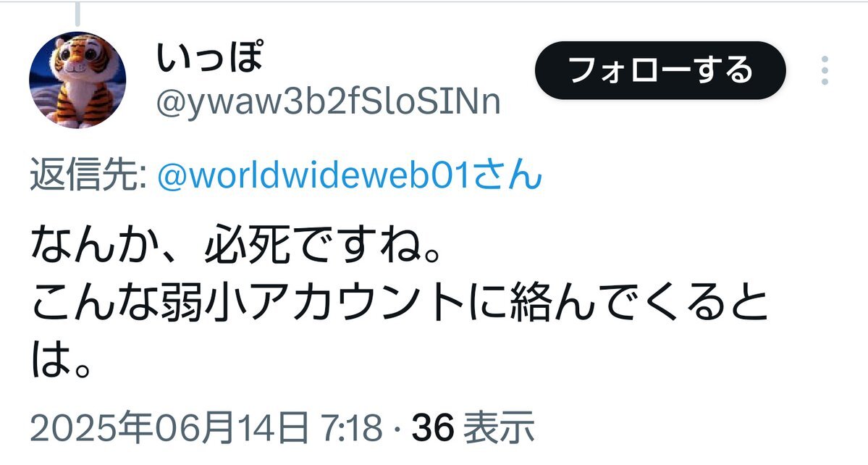
Task: Select the さん suffix after the mention
Action: point(505,175)
